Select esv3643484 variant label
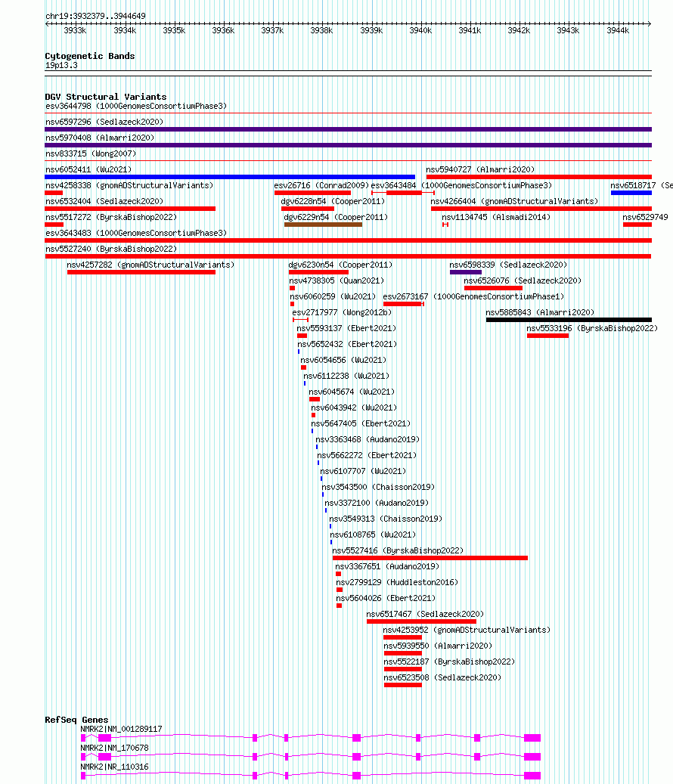Image resolution: width=673 pixels, height=784 pixels. [461, 185]
